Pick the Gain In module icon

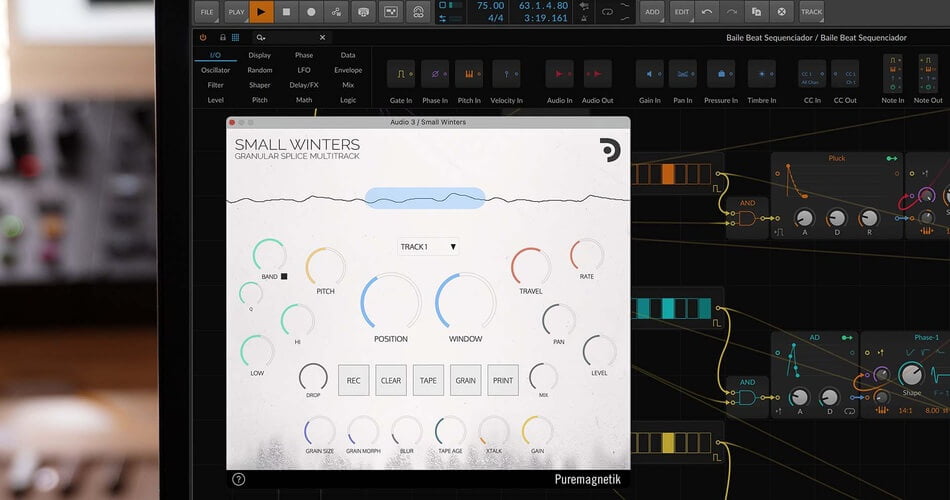(649, 74)
